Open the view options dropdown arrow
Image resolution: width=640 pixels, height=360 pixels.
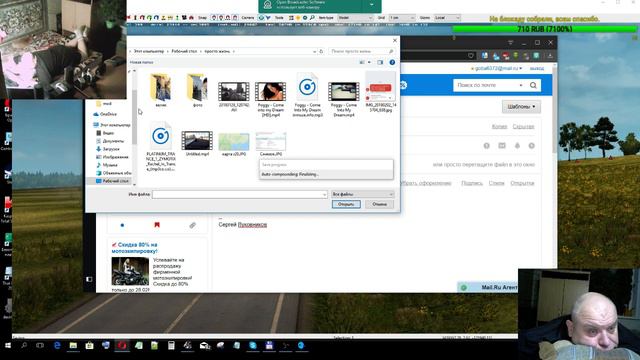pyautogui.click(x=369, y=62)
